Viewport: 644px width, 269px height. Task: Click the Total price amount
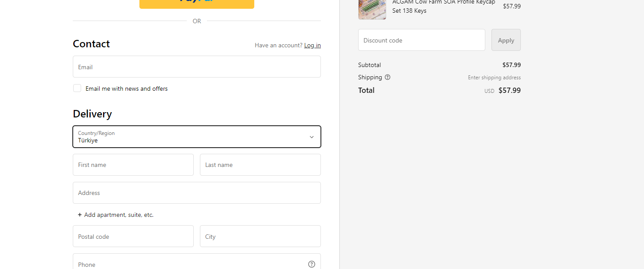coord(509,91)
